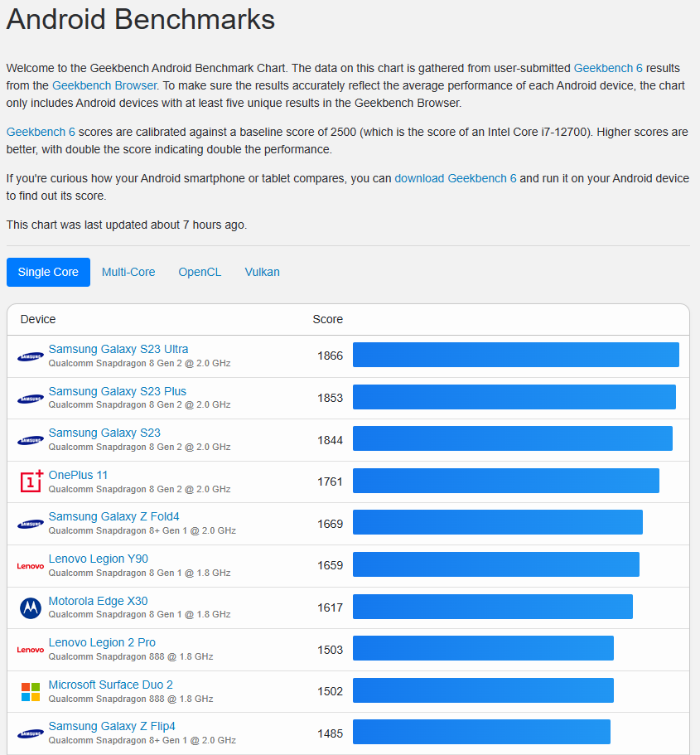
Task: Switch to the Multi-Core tab
Action: click(128, 272)
